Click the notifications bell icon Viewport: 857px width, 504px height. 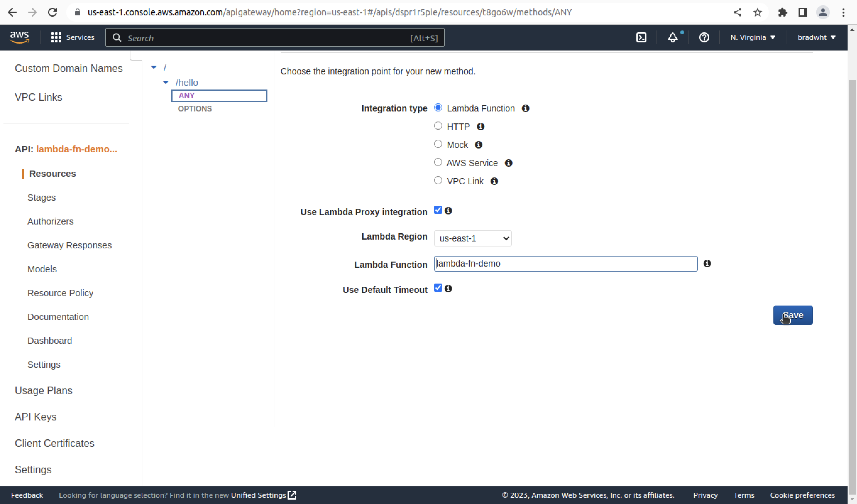pos(673,38)
